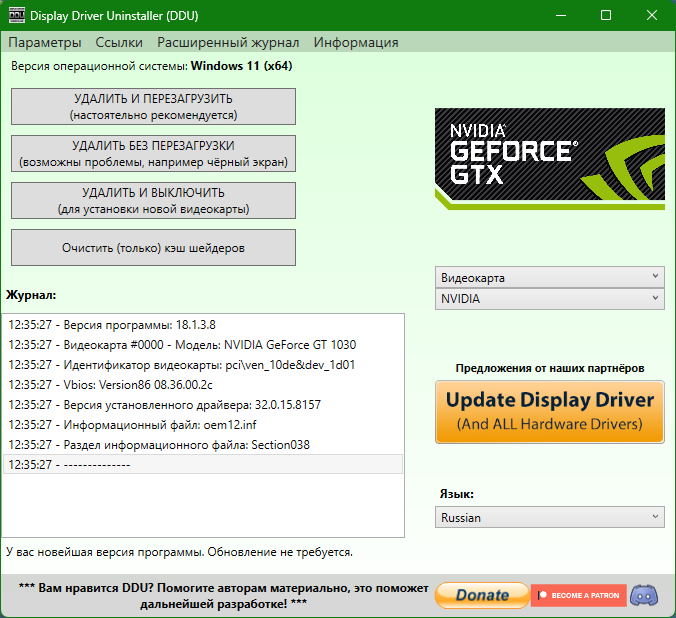Click the Язык: label
The image size is (676, 618).
457,494
